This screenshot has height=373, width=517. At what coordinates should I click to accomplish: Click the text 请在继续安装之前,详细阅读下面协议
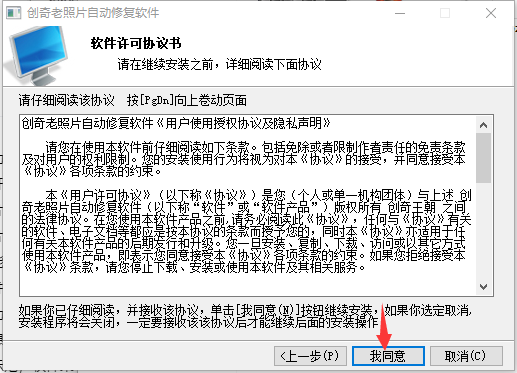pyautogui.click(x=219, y=64)
